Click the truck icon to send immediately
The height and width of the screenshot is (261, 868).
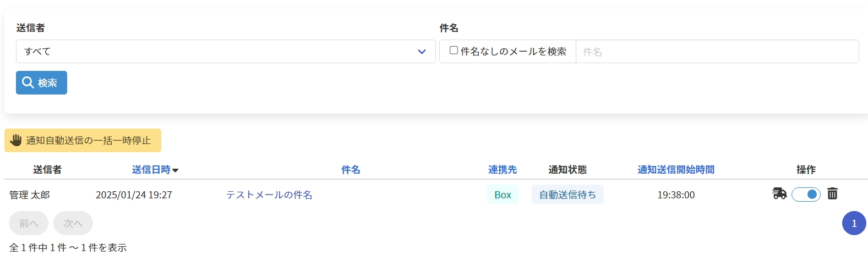(779, 193)
